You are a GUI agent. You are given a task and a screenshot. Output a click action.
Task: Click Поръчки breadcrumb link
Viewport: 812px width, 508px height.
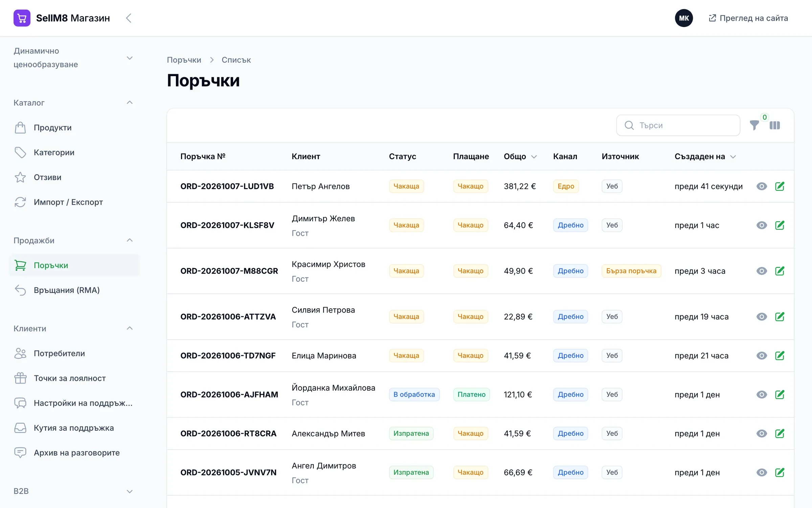[184, 60]
